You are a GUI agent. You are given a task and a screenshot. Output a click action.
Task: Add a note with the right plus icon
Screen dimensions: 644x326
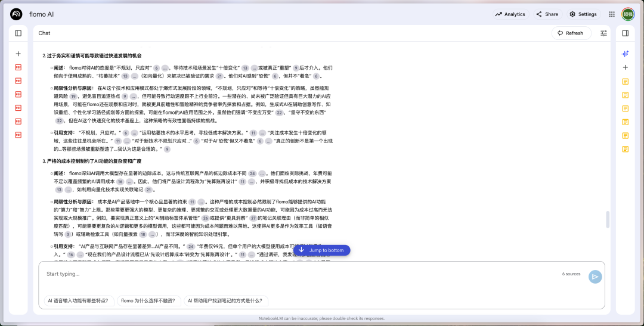click(x=625, y=67)
